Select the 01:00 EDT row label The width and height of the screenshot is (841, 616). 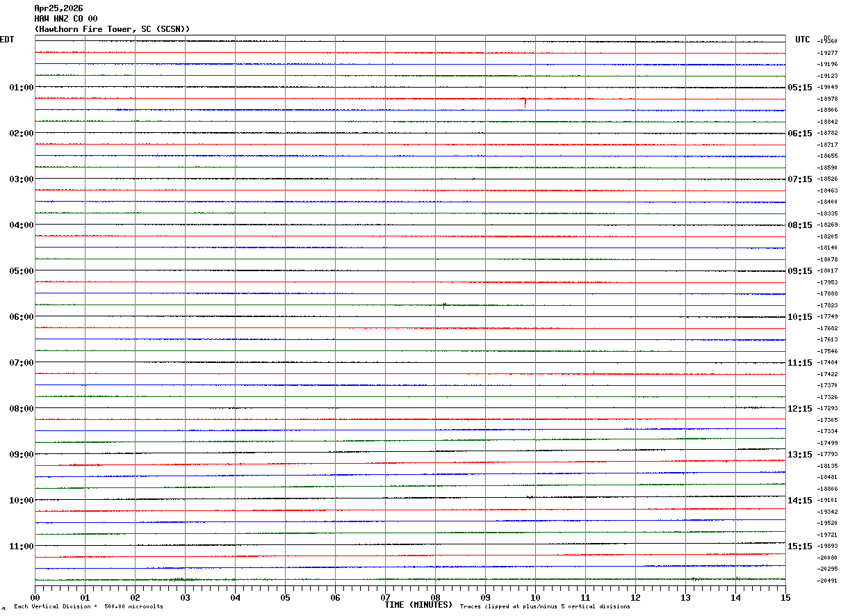click(22, 88)
